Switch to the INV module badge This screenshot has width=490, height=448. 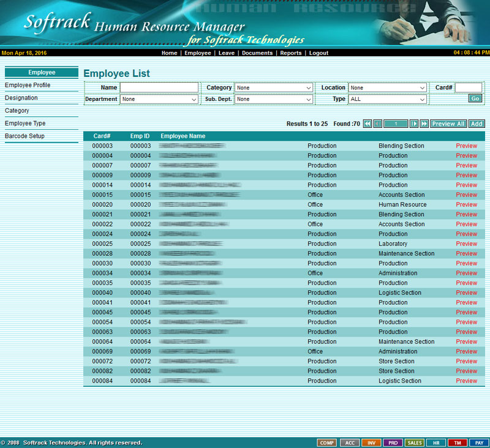pyautogui.click(x=371, y=442)
